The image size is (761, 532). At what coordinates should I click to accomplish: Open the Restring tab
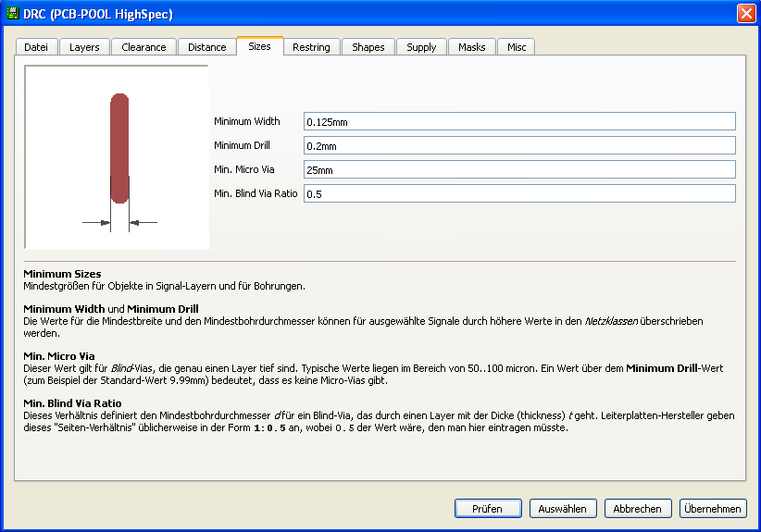312,47
